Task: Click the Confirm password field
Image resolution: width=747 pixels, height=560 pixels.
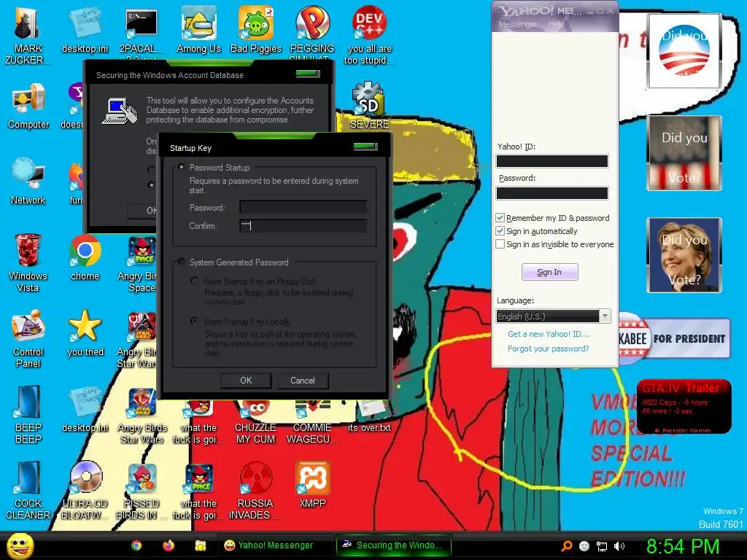Action: pos(303,226)
